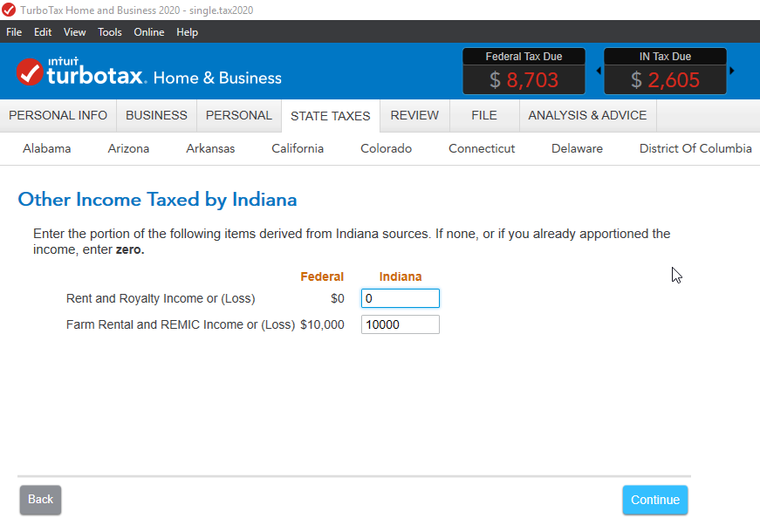Open the Edit menu

pyautogui.click(x=43, y=32)
